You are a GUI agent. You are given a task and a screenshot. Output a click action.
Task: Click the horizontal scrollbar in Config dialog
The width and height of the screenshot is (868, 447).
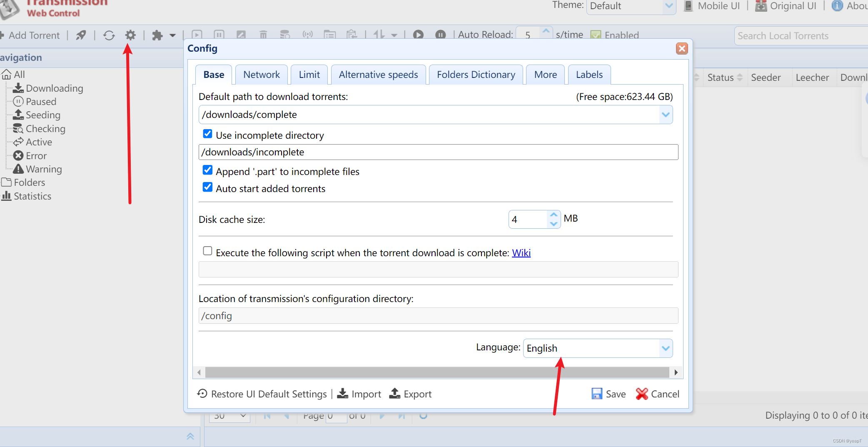pyautogui.click(x=437, y=372)
